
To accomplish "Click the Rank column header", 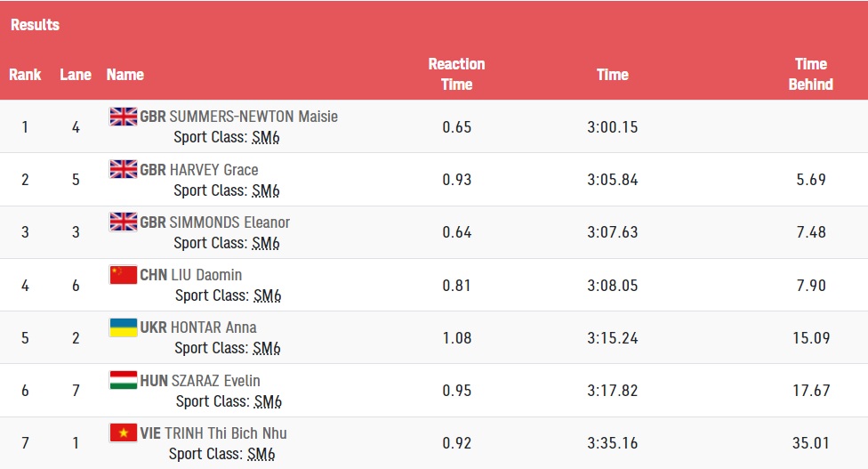I will [25, 75].
